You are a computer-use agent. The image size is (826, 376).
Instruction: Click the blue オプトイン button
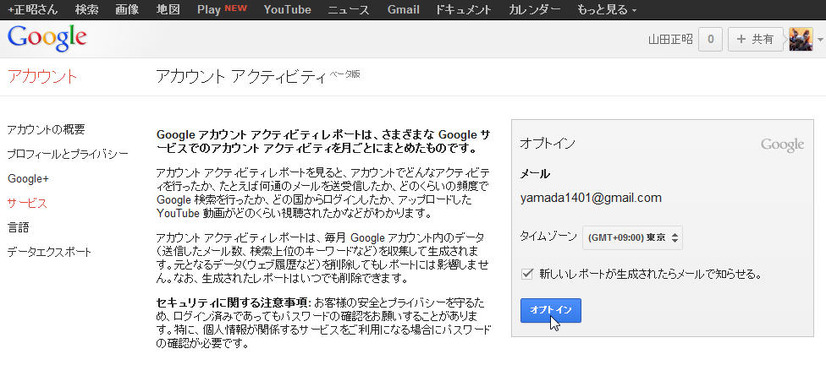(550, 310)
